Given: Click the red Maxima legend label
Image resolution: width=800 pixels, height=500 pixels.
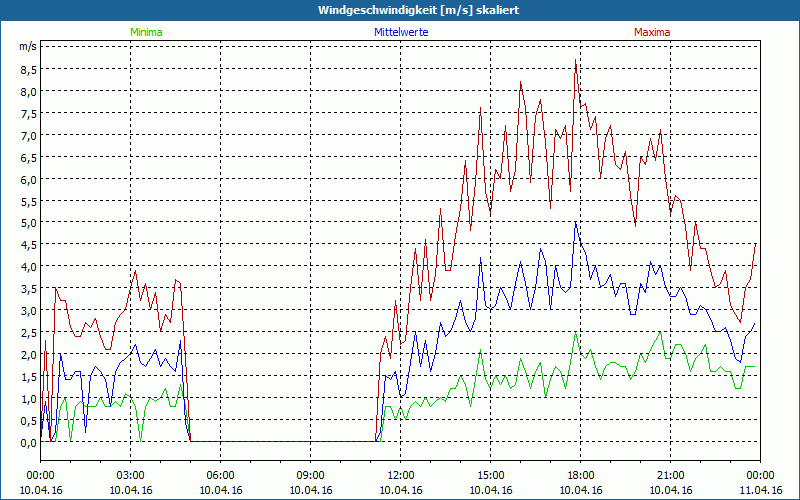Looking at the screenshot, I should (x=652, y=32).
